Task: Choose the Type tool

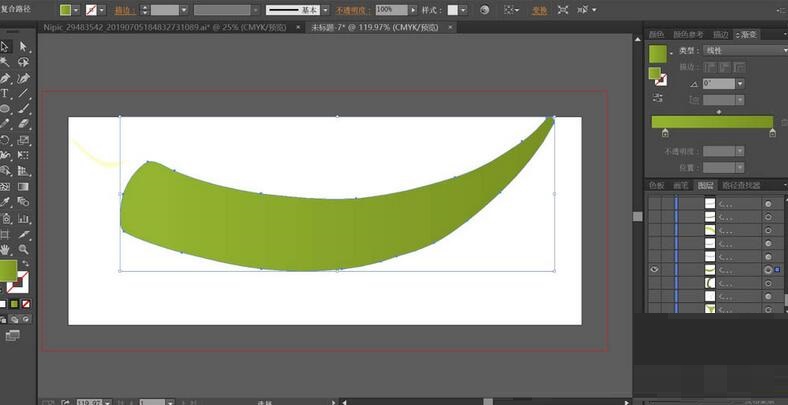Action: pos(6,93)
